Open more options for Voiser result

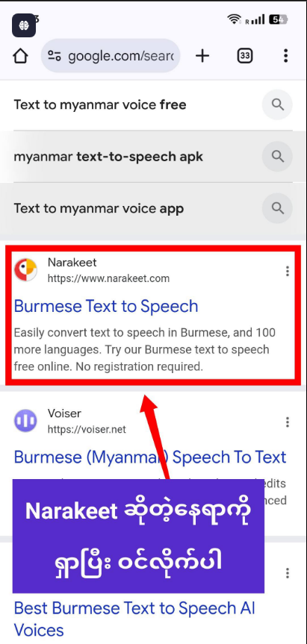(x=288, y=422)
